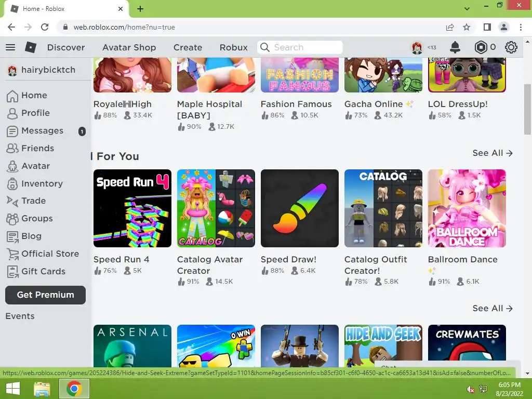Click the Royale High game title
Screen dimensions: 532x399
(123, 104)
